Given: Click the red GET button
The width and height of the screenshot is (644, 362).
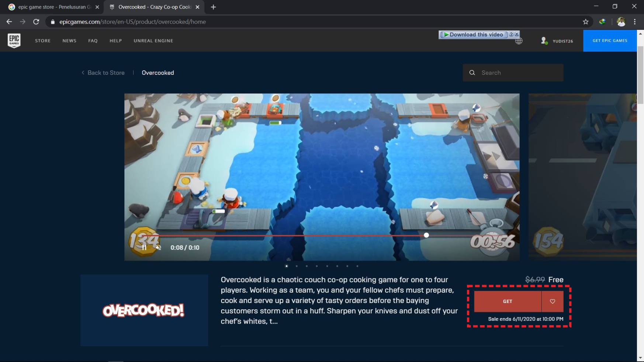Looking at the screenshot, I should coord(508,302).
